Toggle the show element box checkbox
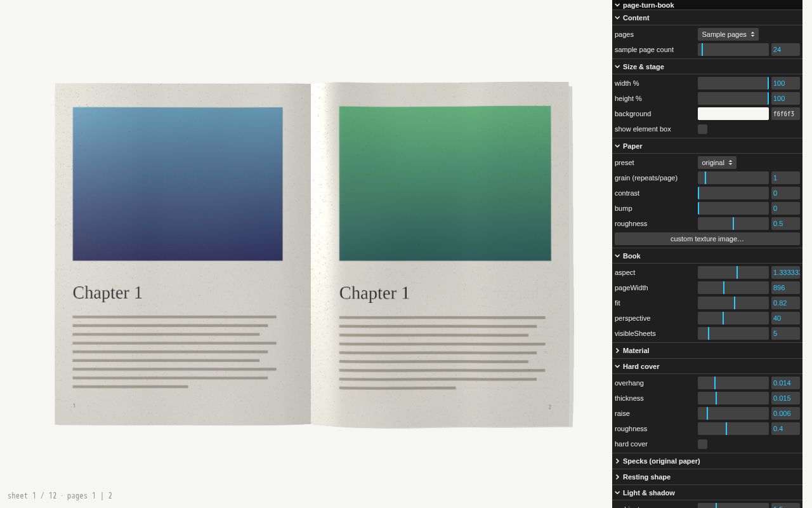This screenshot has height=508, width=812. (702, 129)
